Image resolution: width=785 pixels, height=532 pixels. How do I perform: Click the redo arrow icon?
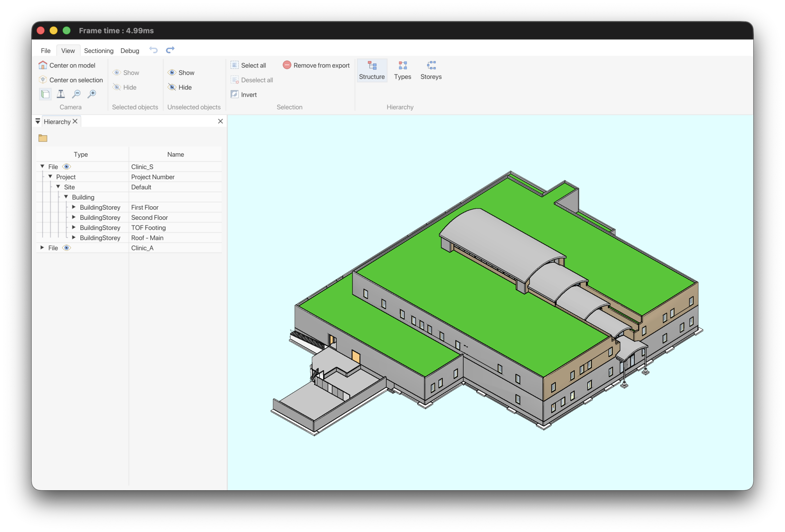point(170,50)
